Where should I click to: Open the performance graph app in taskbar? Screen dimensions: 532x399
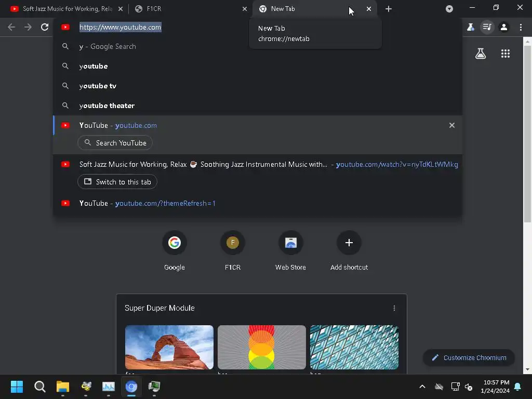pyautogui.click(x=109, y=387)
